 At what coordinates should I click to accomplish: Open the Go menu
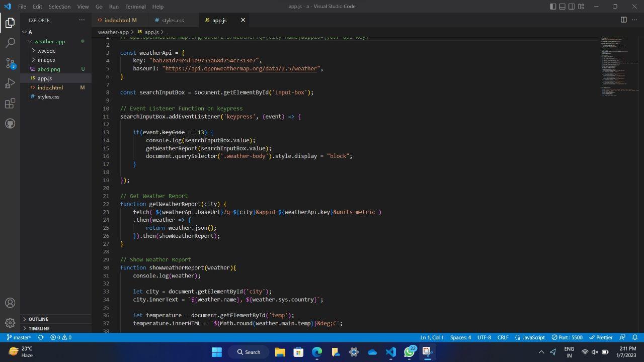point(99,7)
